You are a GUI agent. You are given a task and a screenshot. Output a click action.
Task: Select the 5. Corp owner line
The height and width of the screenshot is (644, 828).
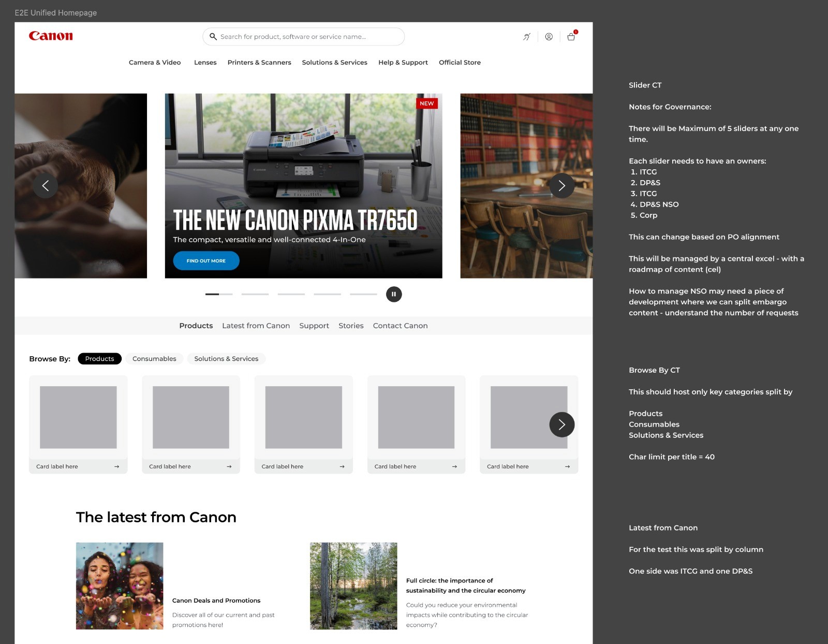click(644, 215)
